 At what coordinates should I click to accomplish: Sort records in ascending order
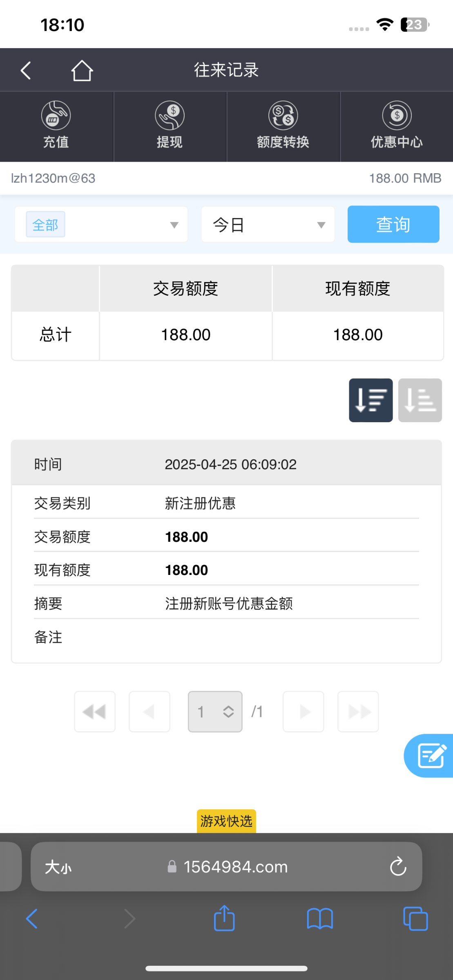tap(420, 400)
